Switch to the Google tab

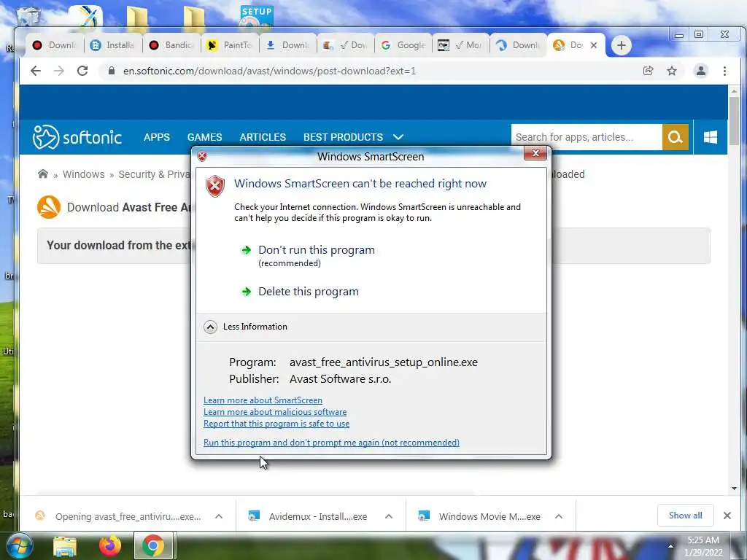click(403, 45)
